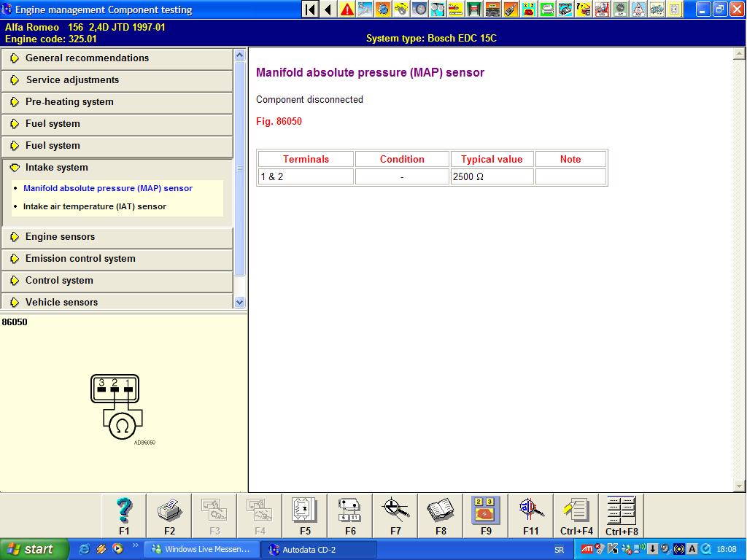Show hidden quick launch items chevron

(x=135, y=545)
